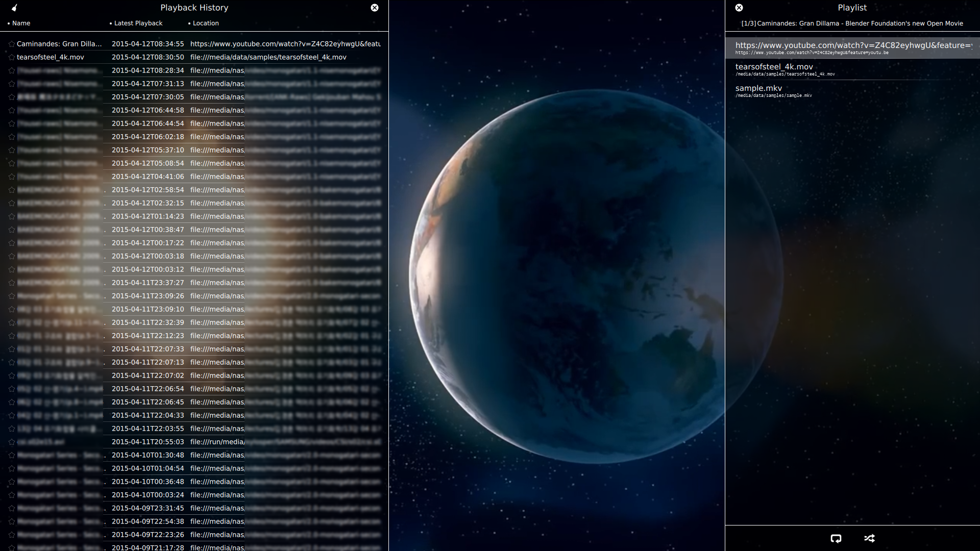Click timestamp 2015-04-12T08:34:55
The height and width of the screenshot is (551, 980).
coord(148,44)
